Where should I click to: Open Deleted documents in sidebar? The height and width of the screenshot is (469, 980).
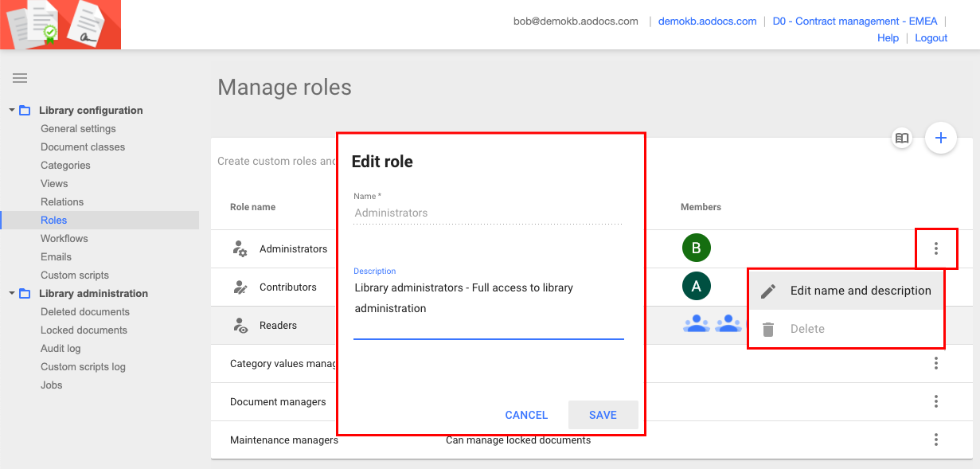tap(85, 312)
